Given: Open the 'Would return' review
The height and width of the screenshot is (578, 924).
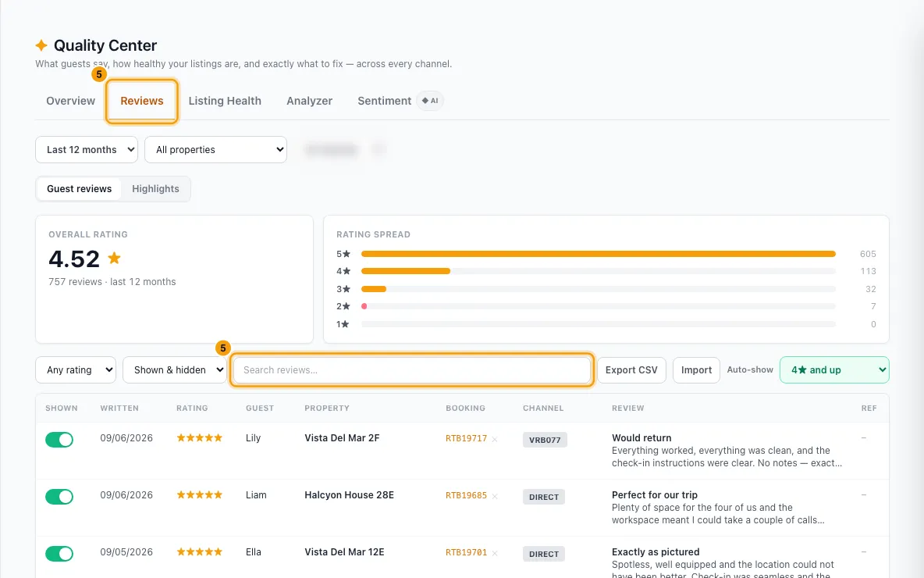Looking at the screenshot, I should pos(641,437).
